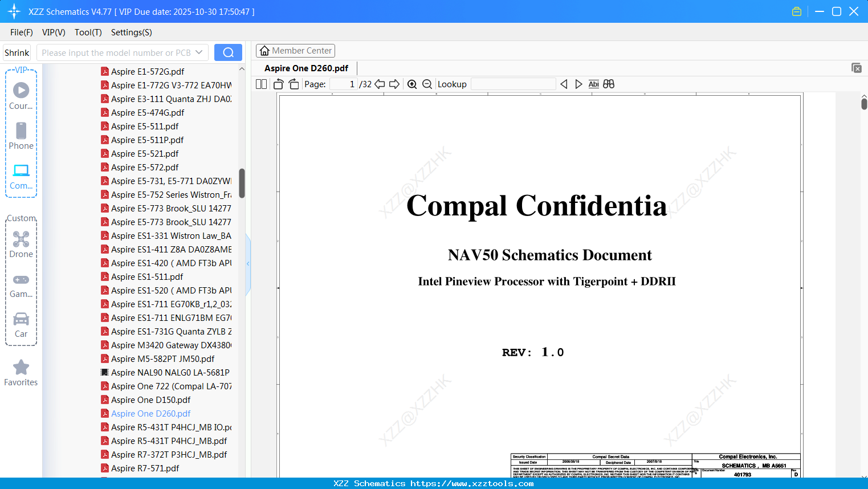868x489 pixels.
Task: Open the xzztools.com website link
Action: 472,483
